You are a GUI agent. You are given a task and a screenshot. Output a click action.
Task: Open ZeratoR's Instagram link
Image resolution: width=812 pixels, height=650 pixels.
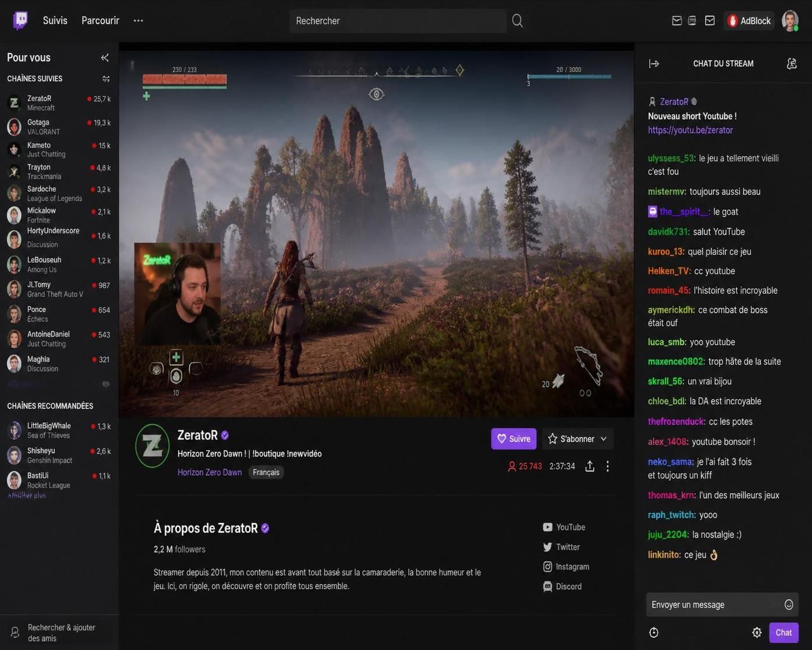click(x=566, y=567)
